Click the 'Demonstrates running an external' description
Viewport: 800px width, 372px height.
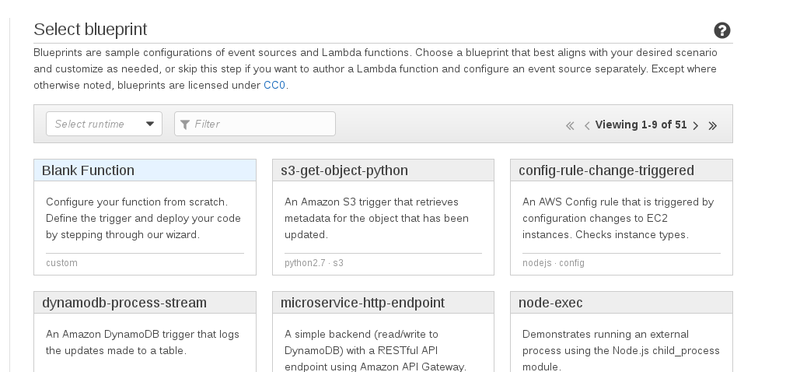(x=621, y=351)
